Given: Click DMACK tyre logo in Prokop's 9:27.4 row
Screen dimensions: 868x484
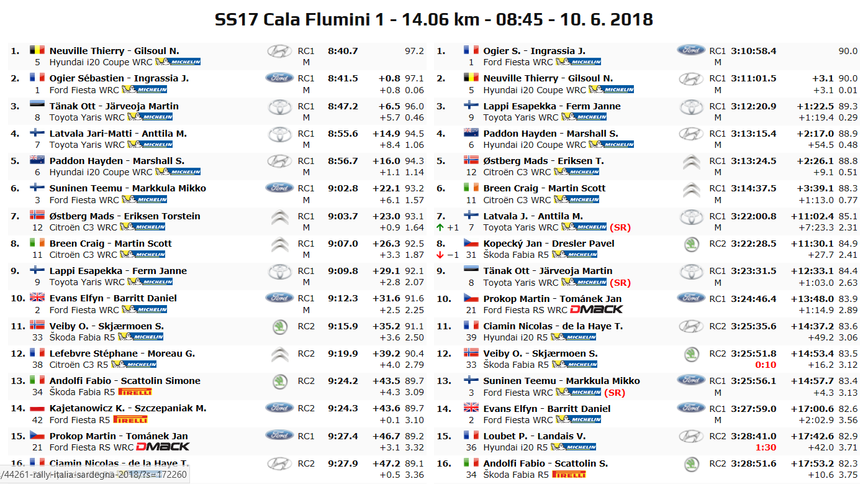Looking at the screenshot, I should click(162, 447).
